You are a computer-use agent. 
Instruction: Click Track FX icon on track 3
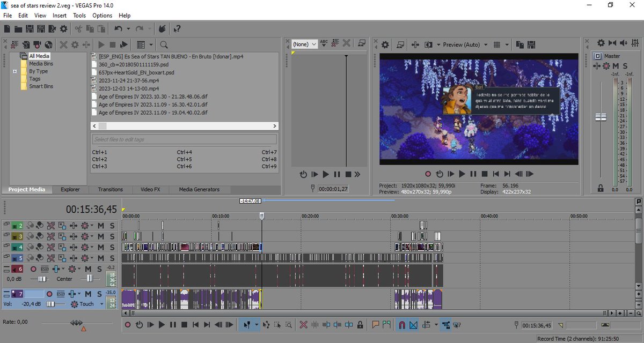click(x=74, y=237)
